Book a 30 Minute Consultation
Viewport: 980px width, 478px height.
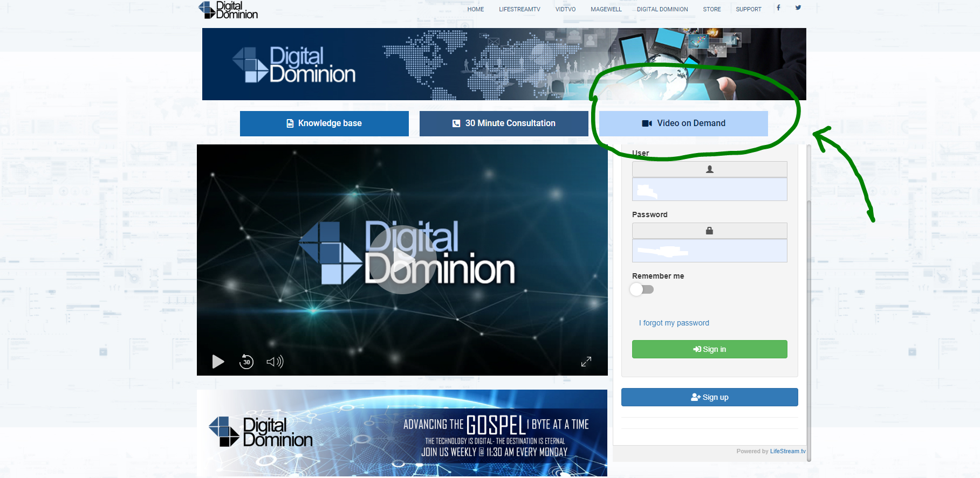click(504, 123)
